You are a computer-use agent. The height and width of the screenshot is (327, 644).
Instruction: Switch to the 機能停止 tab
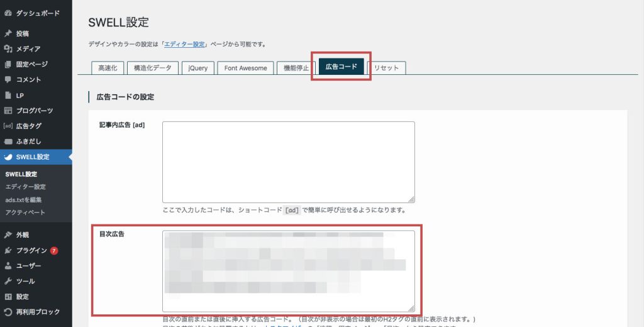coord(296,68)
